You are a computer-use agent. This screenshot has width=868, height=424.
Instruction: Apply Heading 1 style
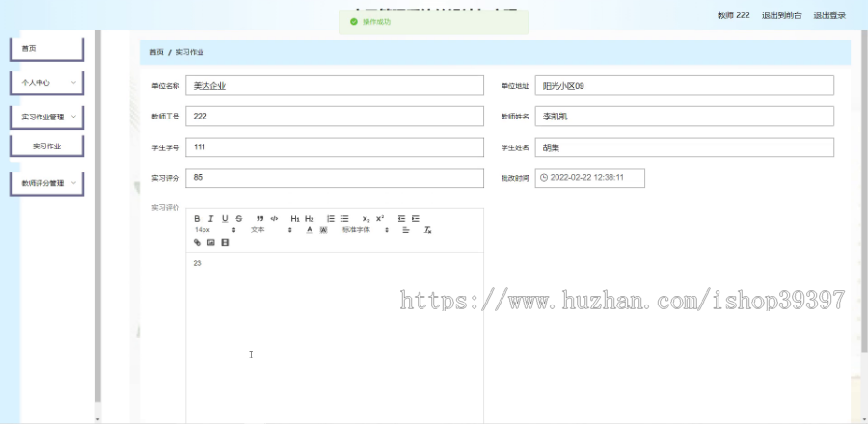[x=295, y=219]
